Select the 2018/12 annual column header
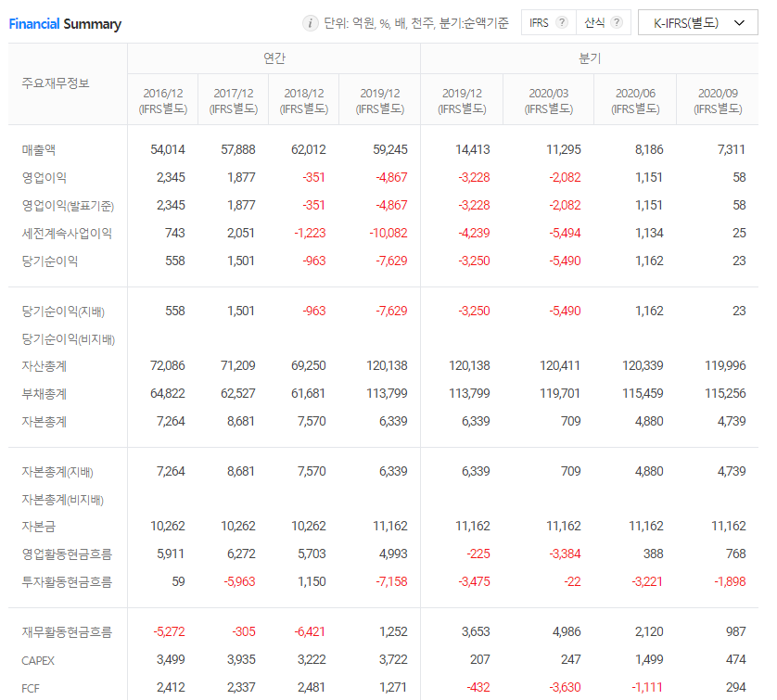Screen dimensions: 777x700 (304, 100)
